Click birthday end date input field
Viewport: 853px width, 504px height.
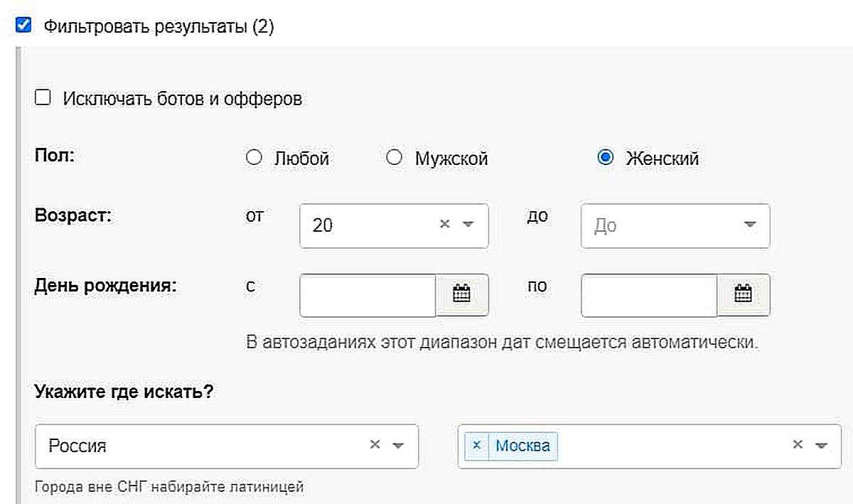point(648,294)
